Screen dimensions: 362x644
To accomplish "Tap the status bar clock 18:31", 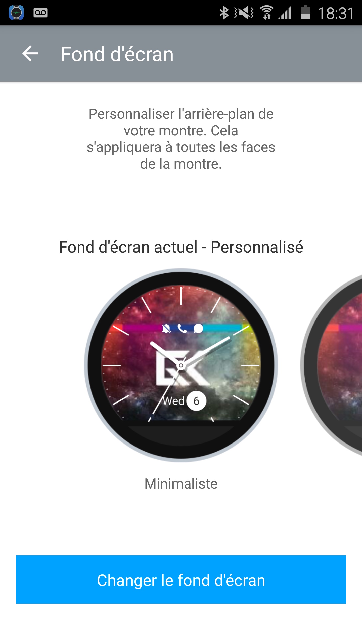I will click(x=336, y=13).
